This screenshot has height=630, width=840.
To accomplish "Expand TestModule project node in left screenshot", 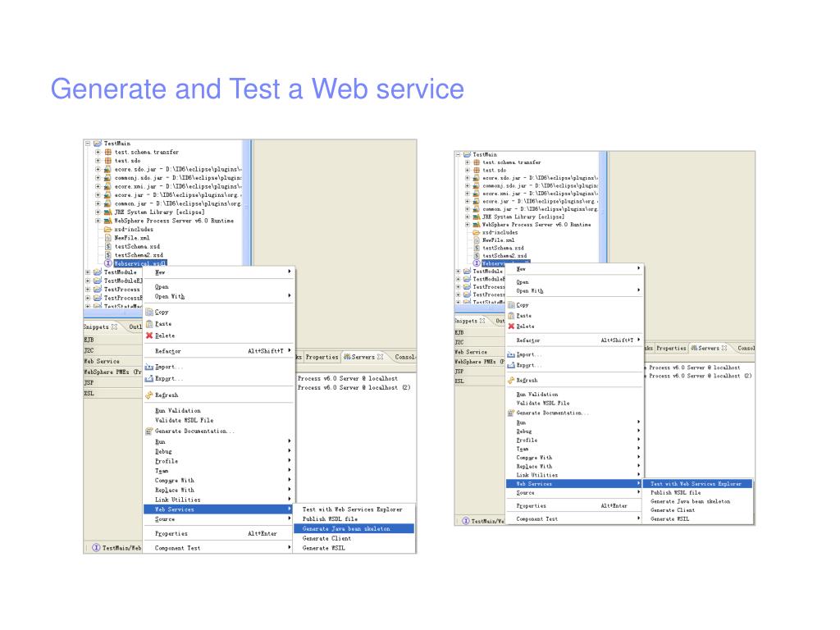I will pyautogui.click(x=88, y=272).
